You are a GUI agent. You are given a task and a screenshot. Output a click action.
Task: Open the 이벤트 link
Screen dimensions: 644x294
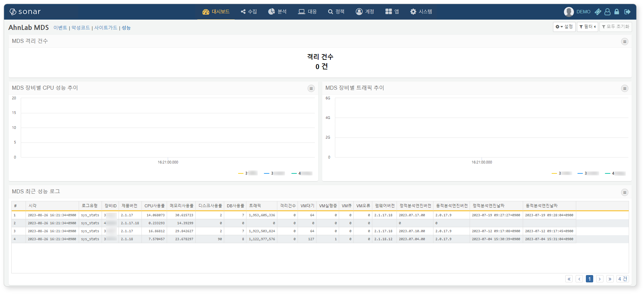[60, 28]
